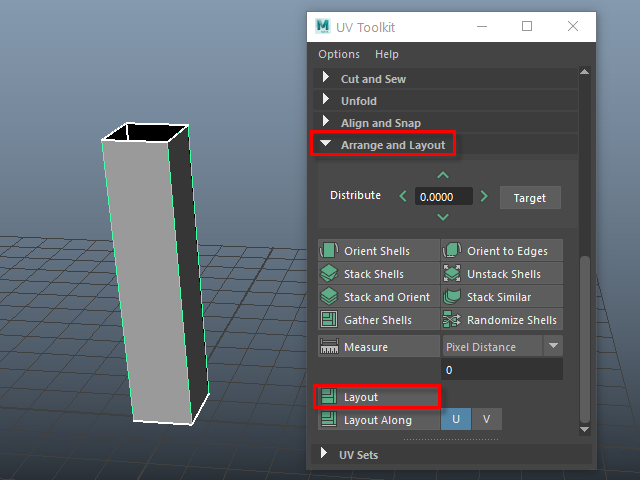Viewport: 640px width, 480px height.
Task: Open the Options menu
Action: (x=339, y=54)
